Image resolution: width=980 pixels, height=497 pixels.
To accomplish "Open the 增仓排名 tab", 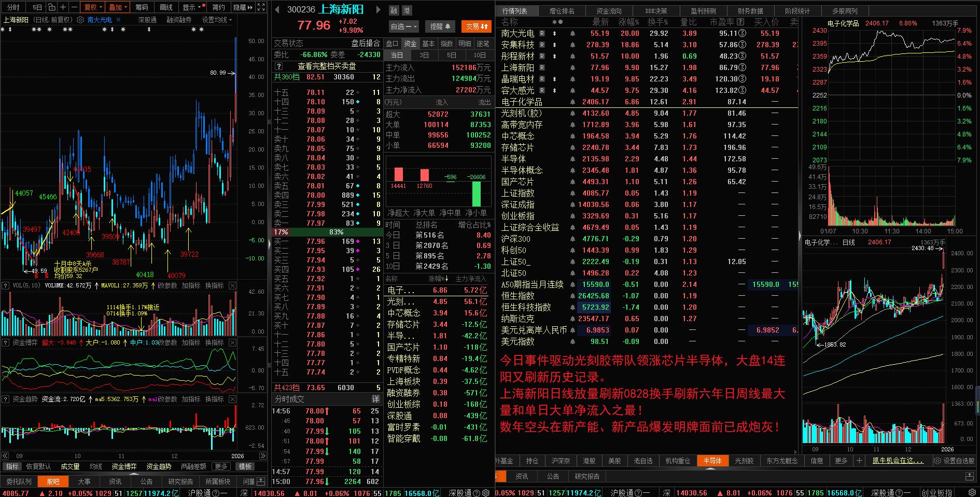I will pyautogui.click(x=562, y=11).
